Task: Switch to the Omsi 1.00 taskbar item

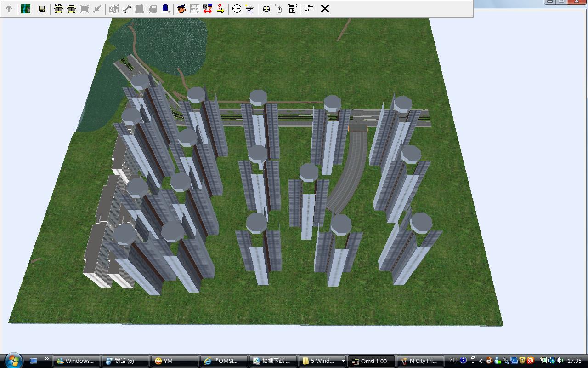Action: coord(371,361)
